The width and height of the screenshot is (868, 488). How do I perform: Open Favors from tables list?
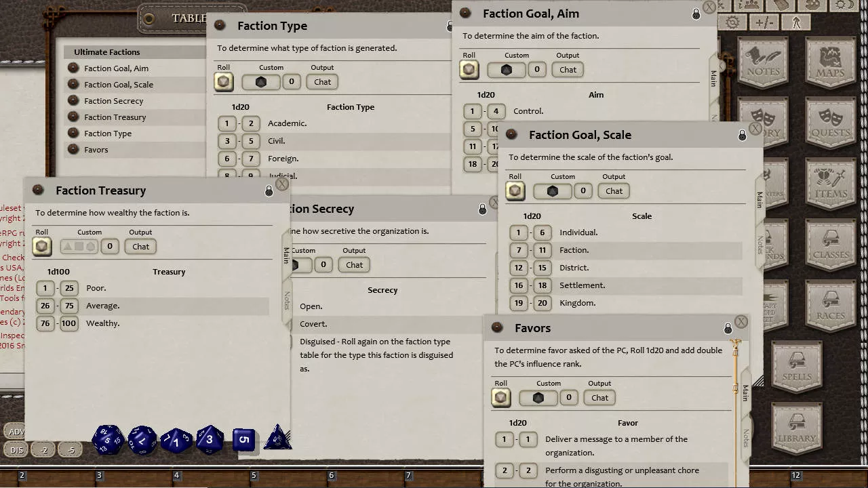click(96, 150)
